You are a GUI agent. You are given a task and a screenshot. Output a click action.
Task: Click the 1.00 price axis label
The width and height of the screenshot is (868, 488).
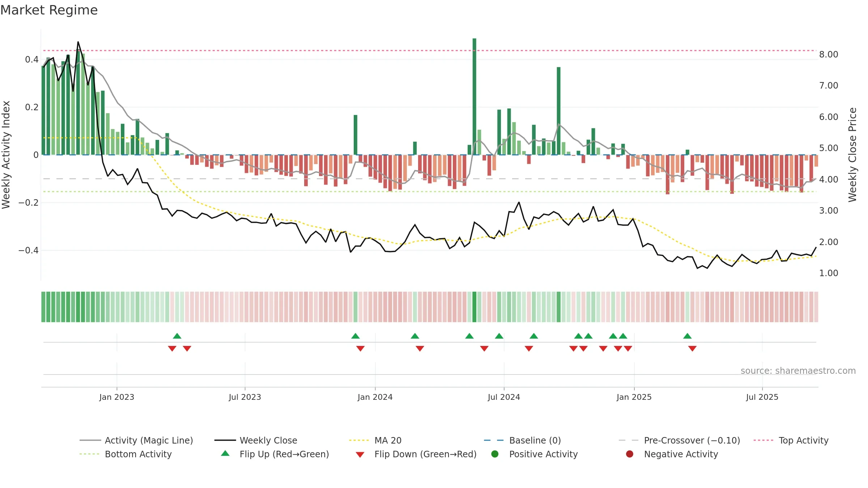[829, 273]
